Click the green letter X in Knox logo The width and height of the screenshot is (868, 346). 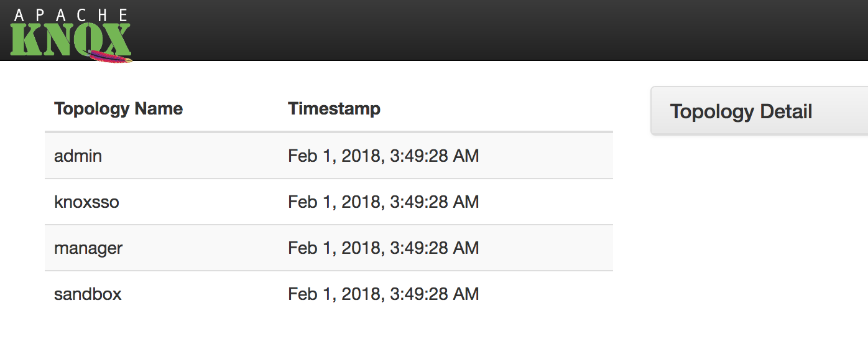click(x=115, y=39)
